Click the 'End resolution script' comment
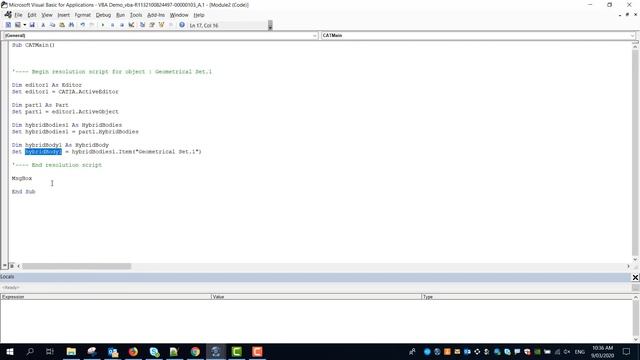 tap(57, 165)
